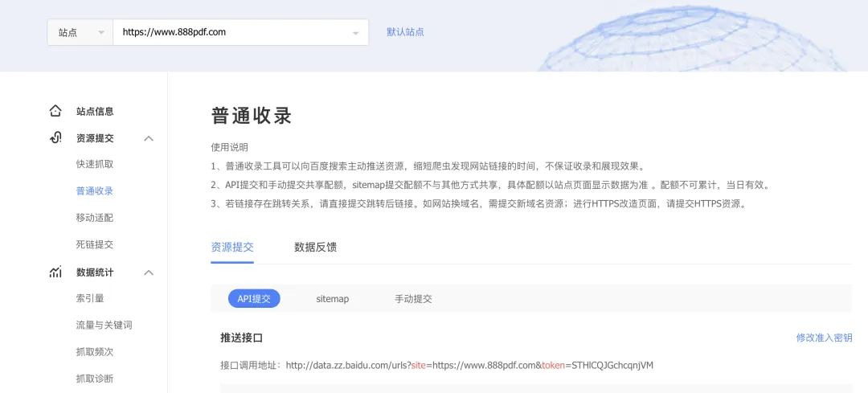Select the 手动提交 option

click(413, 299)
